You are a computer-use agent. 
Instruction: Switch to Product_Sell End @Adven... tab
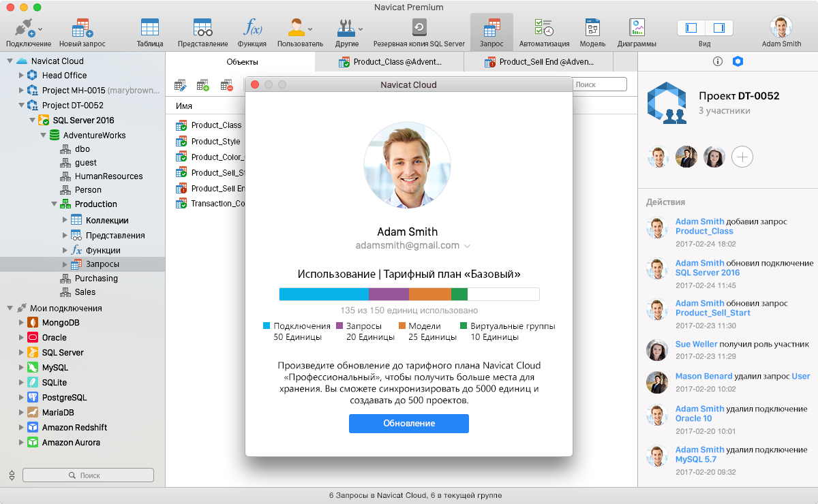pos(539,62)
